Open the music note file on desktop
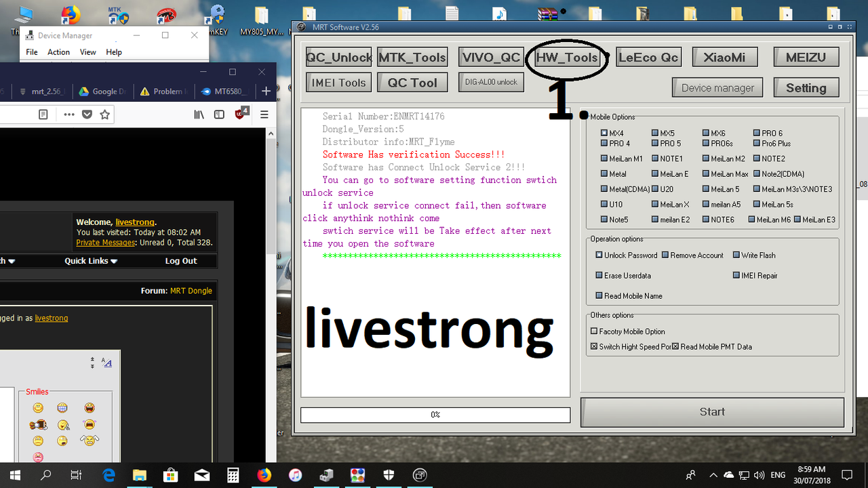Screen dimensions: 868x488 [x=500, y=15]
